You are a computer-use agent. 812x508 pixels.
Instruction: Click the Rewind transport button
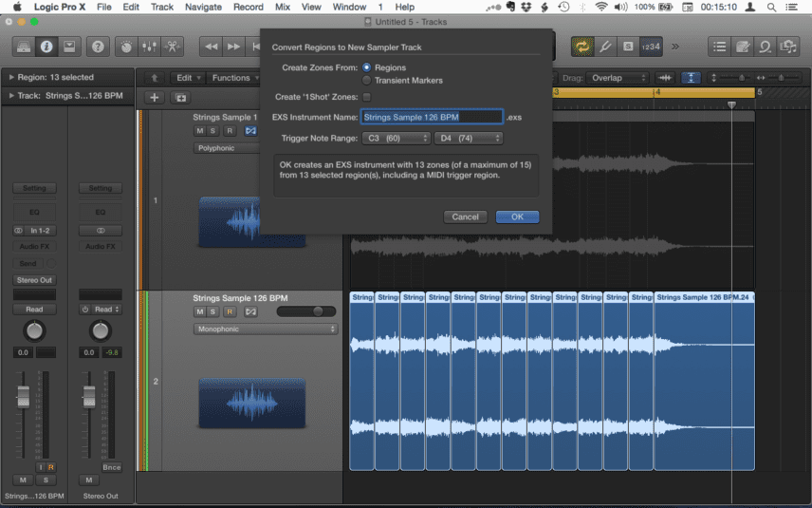[212, 47]
